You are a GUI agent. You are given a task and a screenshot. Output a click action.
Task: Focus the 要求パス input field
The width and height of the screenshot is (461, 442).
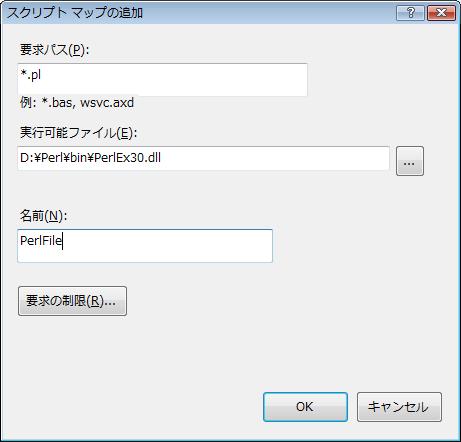point(162,80)
